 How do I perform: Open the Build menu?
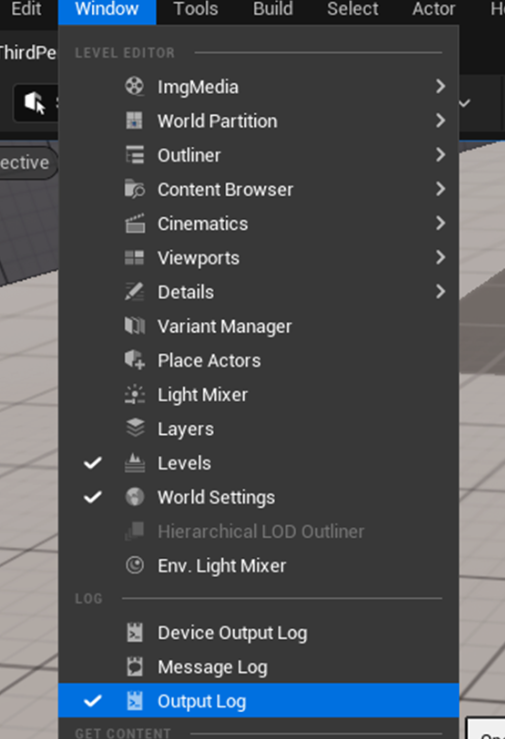(273, 9)
